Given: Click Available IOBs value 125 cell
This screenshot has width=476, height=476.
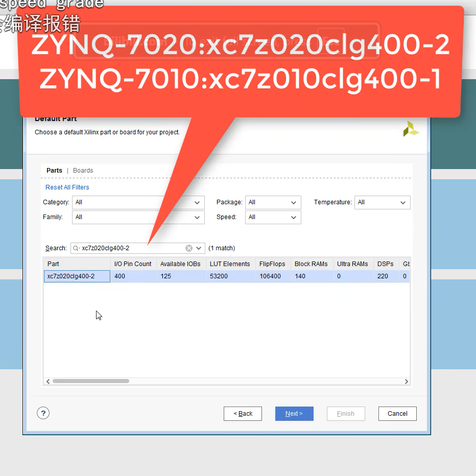Looking at the screenshot, I should 181,276.
